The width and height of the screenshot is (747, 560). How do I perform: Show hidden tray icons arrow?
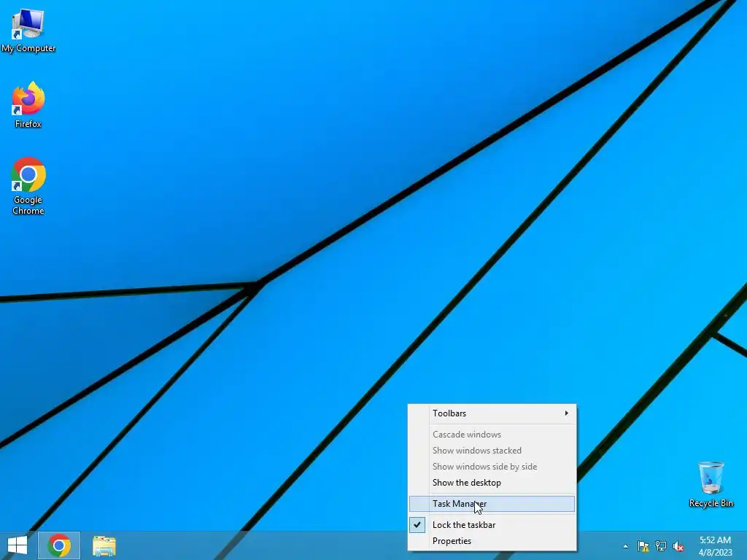tap(625, 546)
